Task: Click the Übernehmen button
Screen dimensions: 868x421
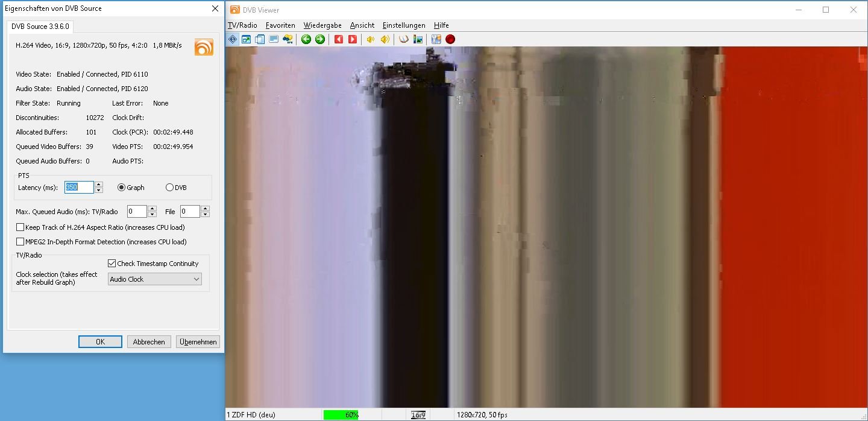Action: 198,342
